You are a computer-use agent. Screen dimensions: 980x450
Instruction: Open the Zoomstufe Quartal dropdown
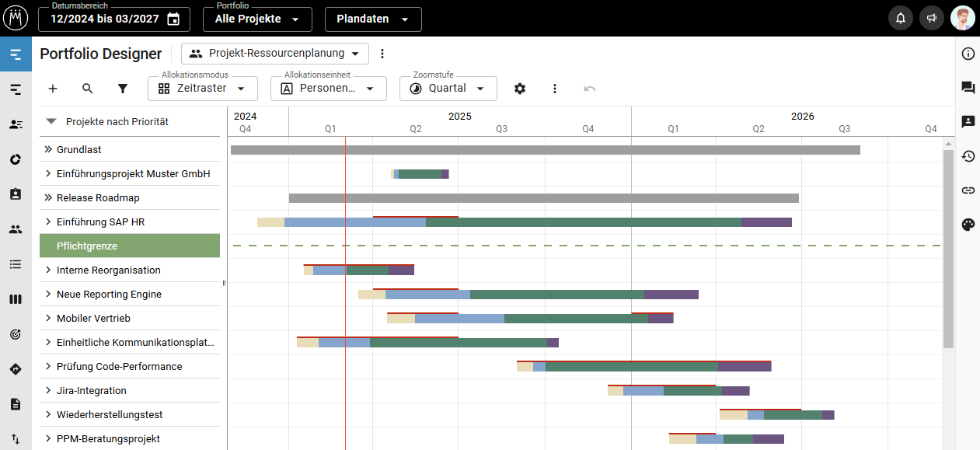click(448, 89)
